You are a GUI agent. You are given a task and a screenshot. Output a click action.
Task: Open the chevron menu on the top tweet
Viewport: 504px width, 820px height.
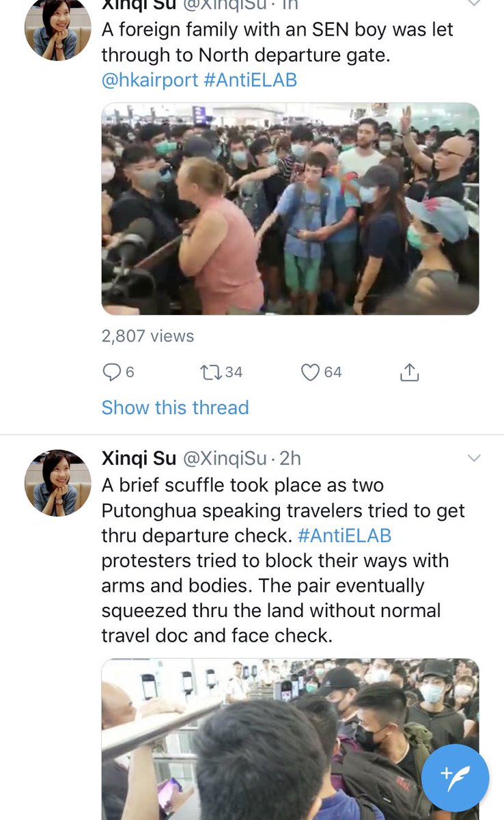[x=473, y=3]
